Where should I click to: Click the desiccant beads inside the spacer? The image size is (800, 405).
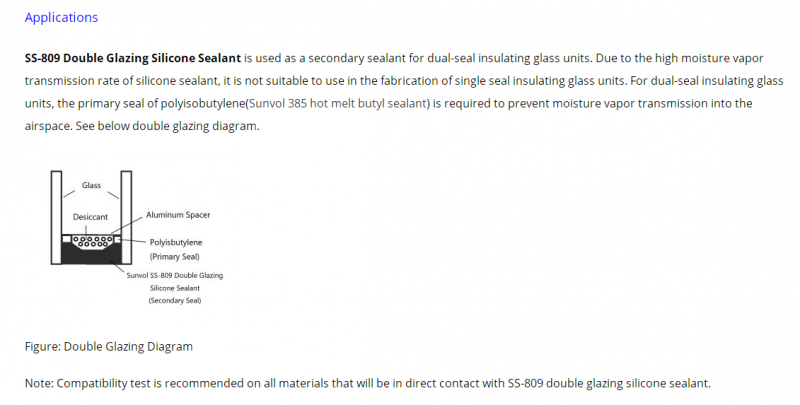coord(92,241)
